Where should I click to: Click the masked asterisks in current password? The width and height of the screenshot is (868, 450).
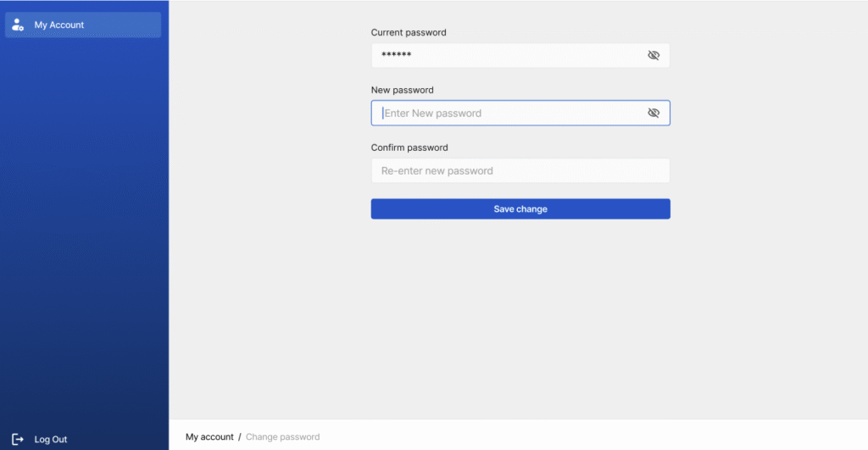pos(397,54)
